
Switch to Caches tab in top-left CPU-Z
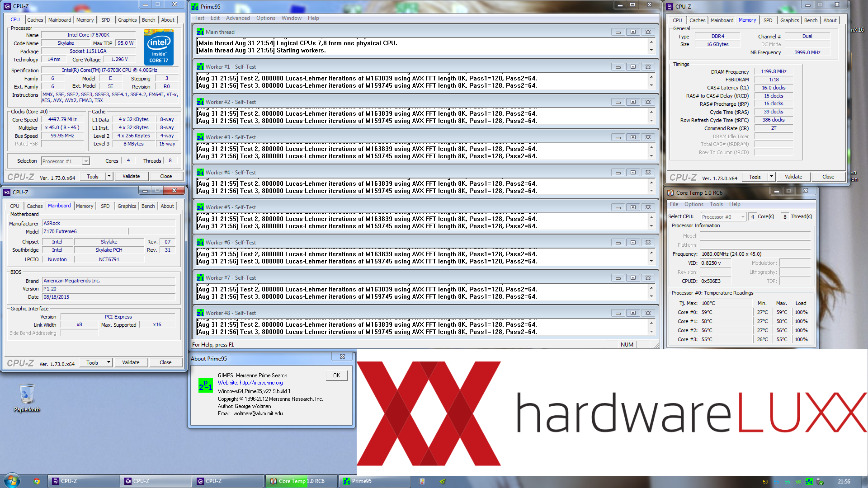[x=35, y=20]
